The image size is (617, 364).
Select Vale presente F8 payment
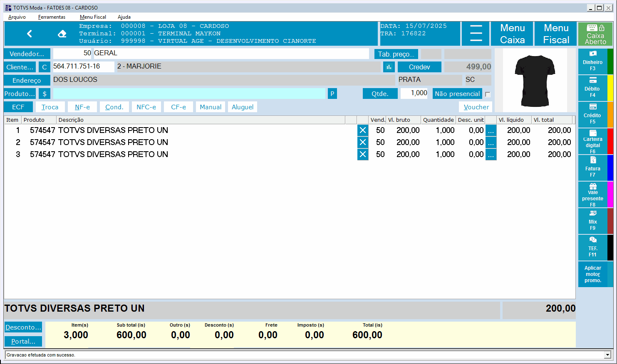(x=592, y=194)
